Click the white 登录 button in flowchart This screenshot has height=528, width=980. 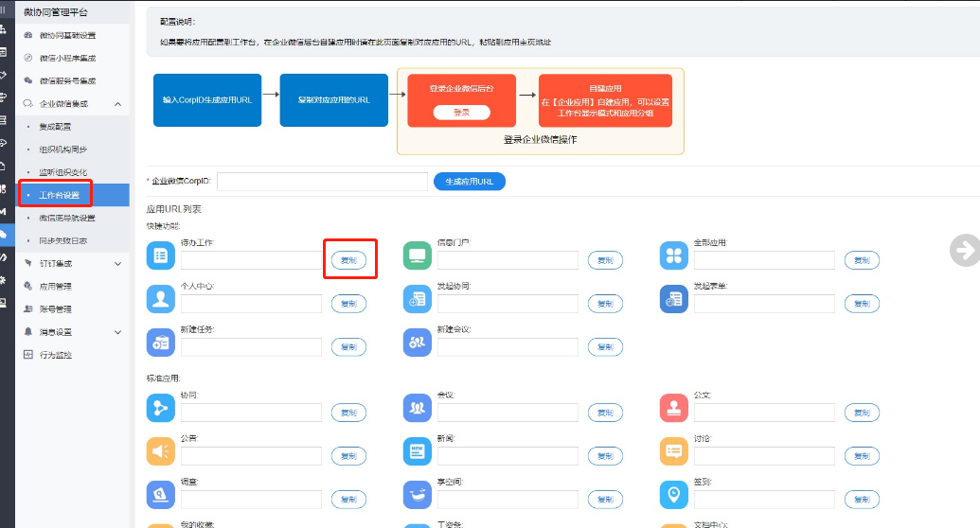coord(461,112)
